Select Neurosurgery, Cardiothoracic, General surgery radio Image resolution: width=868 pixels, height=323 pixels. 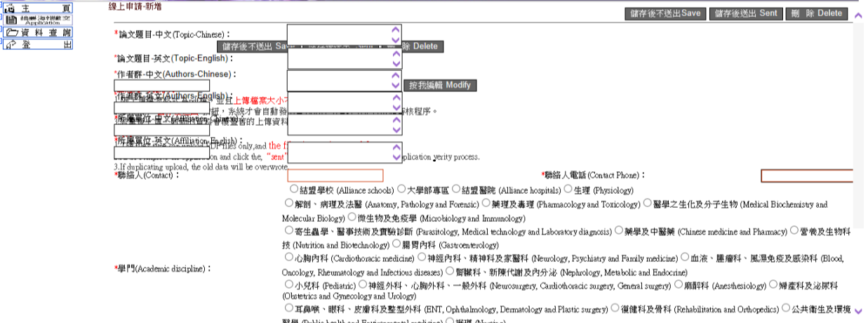(363, 284)
